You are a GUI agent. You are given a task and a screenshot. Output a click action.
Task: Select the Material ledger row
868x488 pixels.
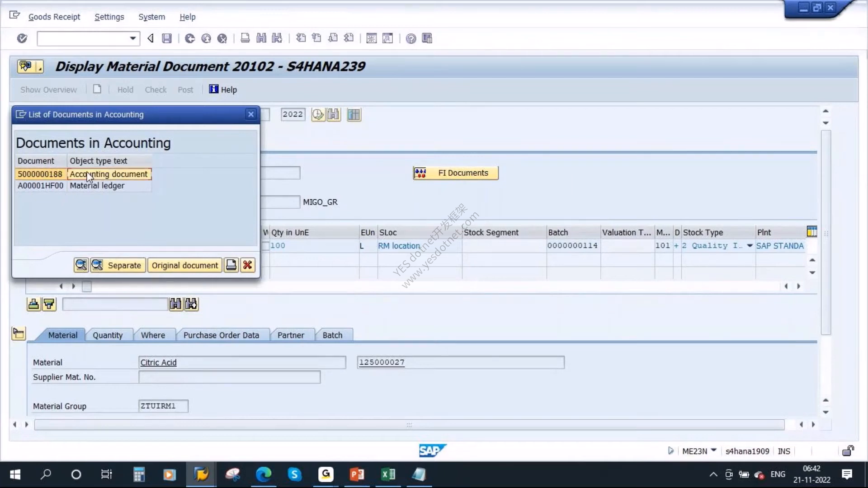(x=84, y=186)
